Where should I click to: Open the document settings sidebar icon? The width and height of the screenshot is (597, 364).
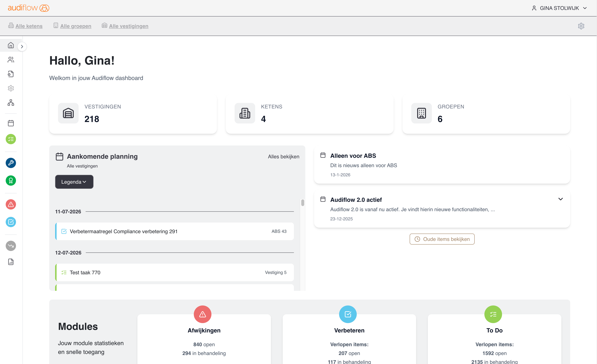click(x=11, y=74)
